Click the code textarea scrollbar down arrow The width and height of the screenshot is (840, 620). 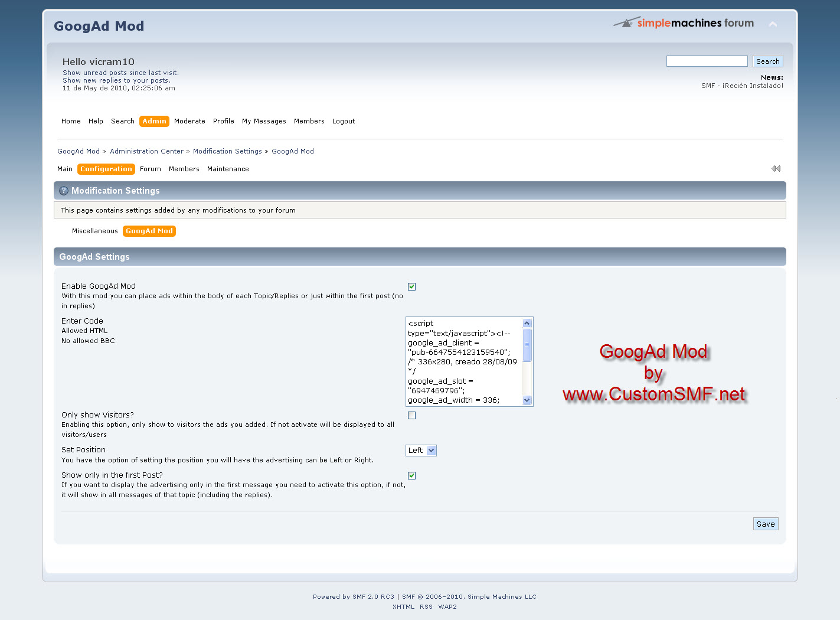[x=527, y=400]
